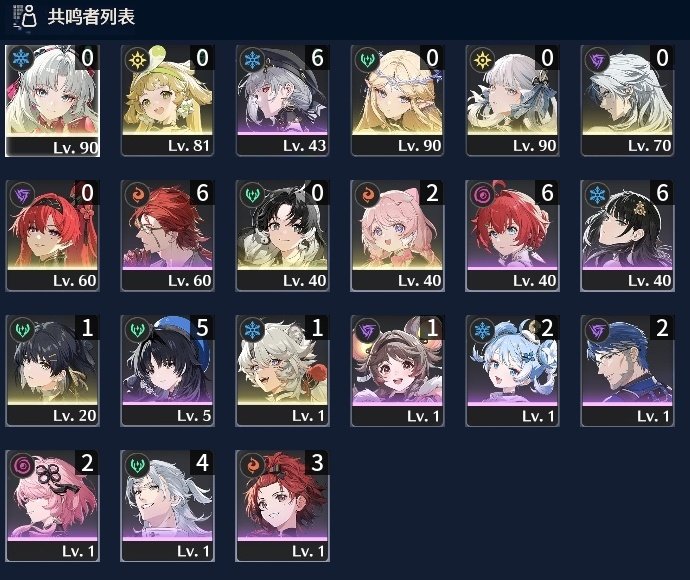Choose the red-haired electro Lv. 60 character

click(x=52, y=235)
